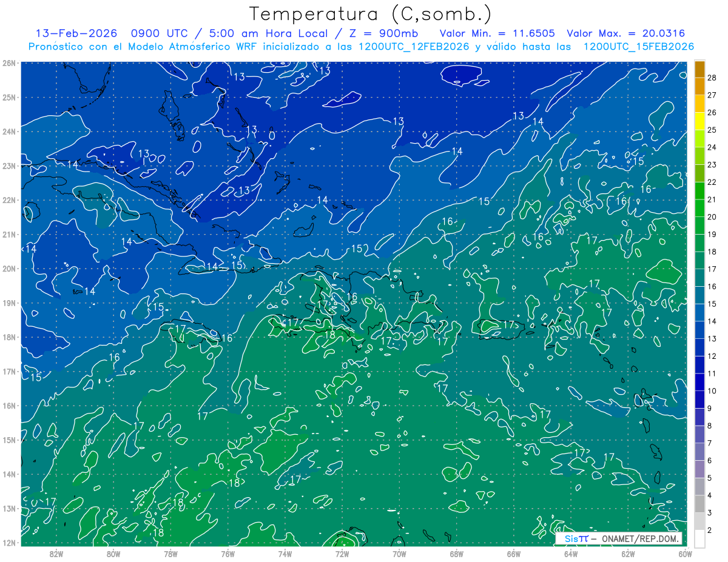Click the '72W' longitude label
Screen dimensions: 728x562
pyautogui.click(x=342, y=554)
